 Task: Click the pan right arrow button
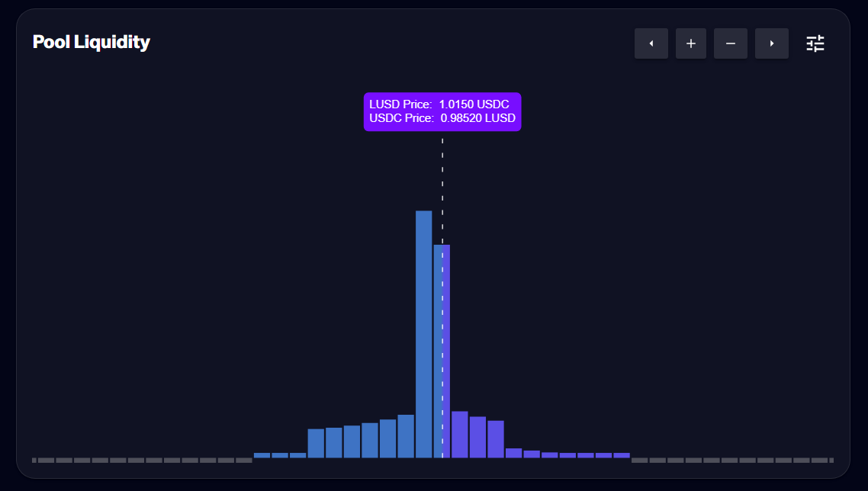pyautogui.click(x=771, y=43)
